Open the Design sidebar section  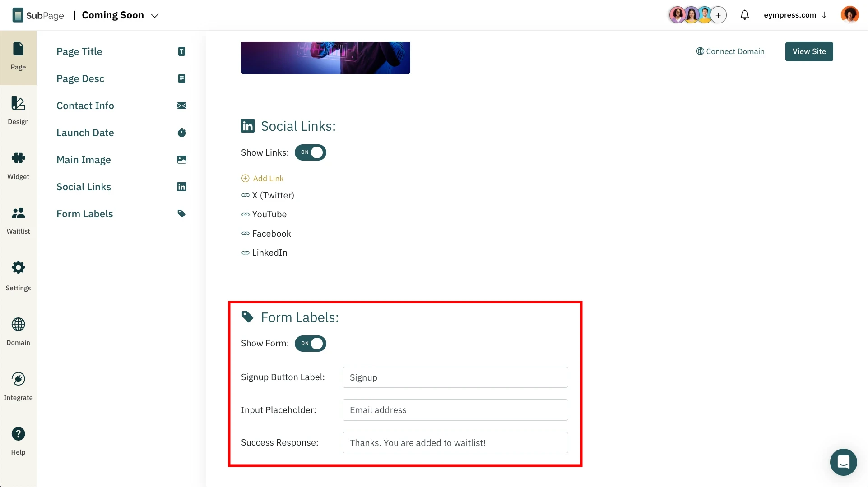pos(18,110)
